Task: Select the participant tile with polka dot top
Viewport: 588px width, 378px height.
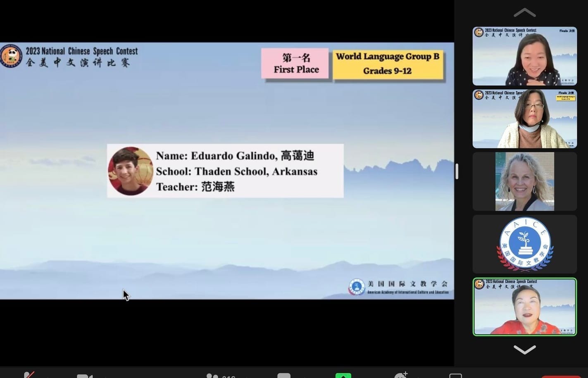Action: click(x=524, y=56)
